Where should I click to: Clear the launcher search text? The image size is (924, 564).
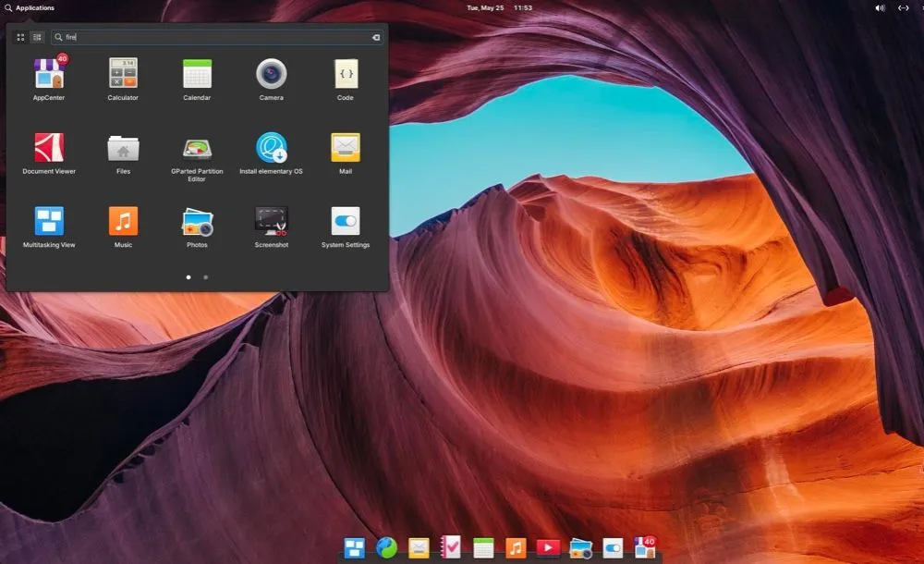point(376,37)
